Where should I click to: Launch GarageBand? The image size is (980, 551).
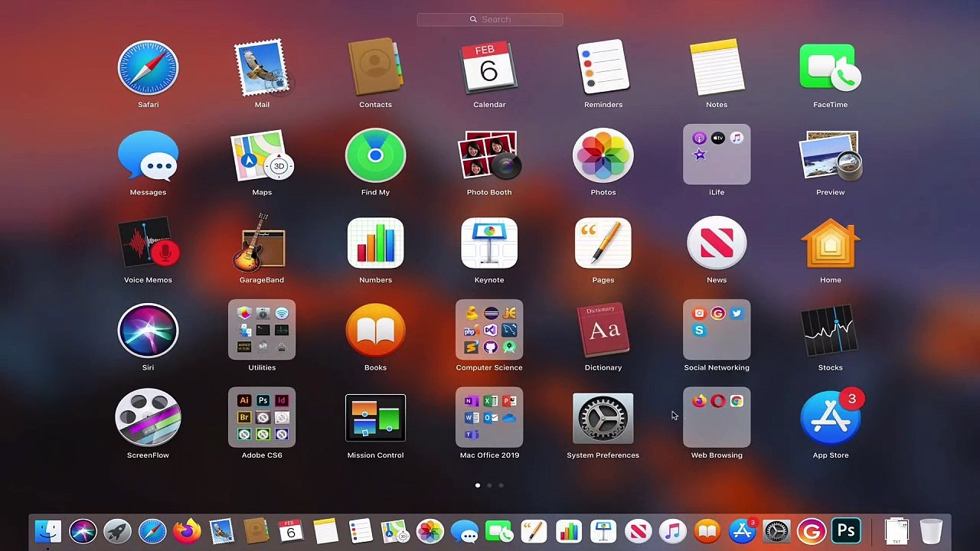coord(262,245)
